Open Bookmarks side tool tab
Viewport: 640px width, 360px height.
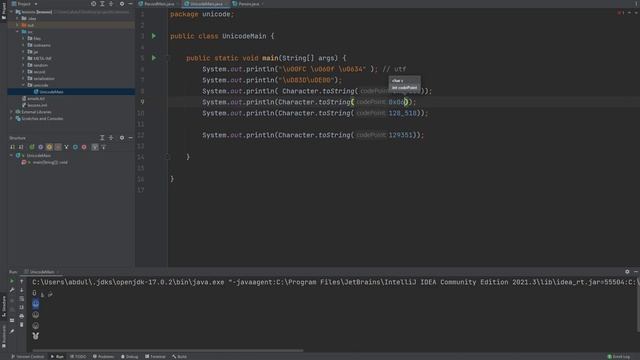[4, 336]
